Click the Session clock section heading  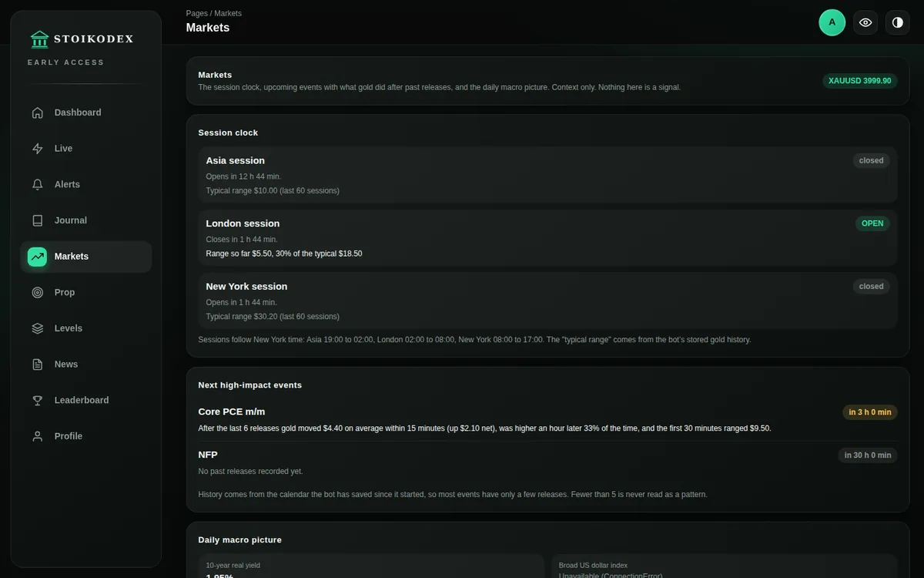click(229, 133)
